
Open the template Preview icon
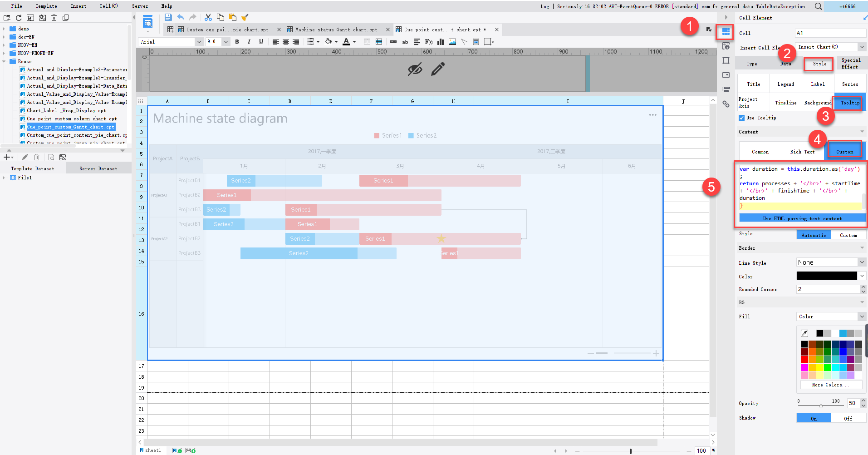pyautogui.click(x=147, y=22)
